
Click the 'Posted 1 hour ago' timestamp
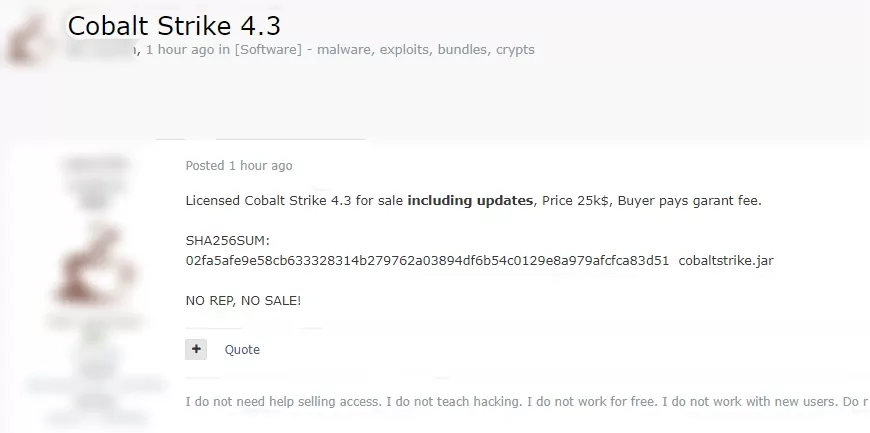pyautogui.click(x=239, y=165)
